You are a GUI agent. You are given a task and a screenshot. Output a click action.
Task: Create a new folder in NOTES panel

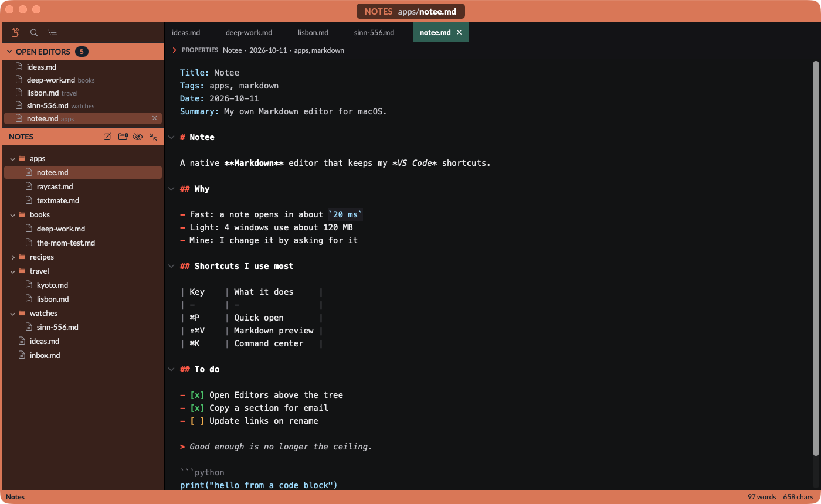point(123,137)
